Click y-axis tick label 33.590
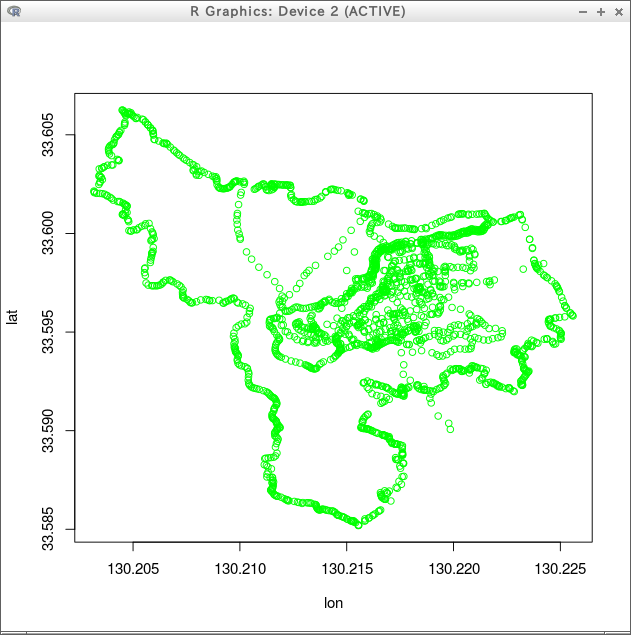 click(x=47, y=430)
